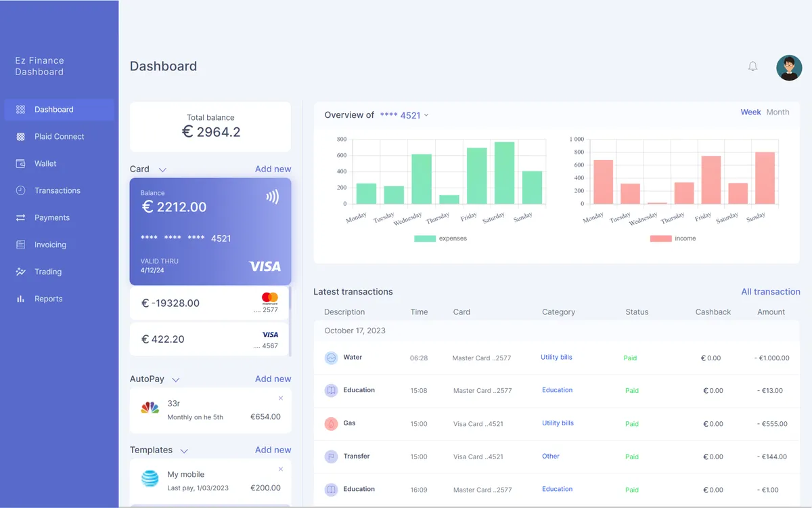
Task: Open notifications with the bell icon
Action: [752, 66]
